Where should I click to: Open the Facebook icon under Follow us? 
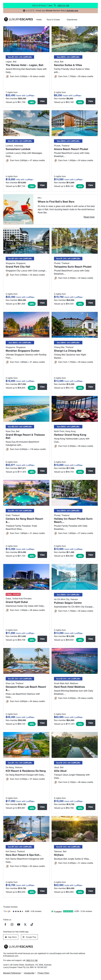pos(5,924)
